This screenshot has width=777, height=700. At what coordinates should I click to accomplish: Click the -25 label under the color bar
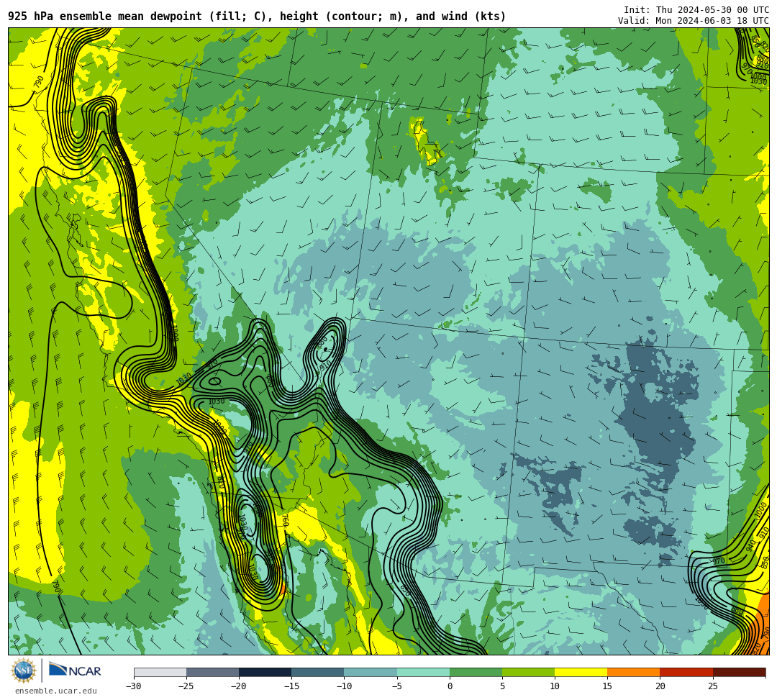186,686
